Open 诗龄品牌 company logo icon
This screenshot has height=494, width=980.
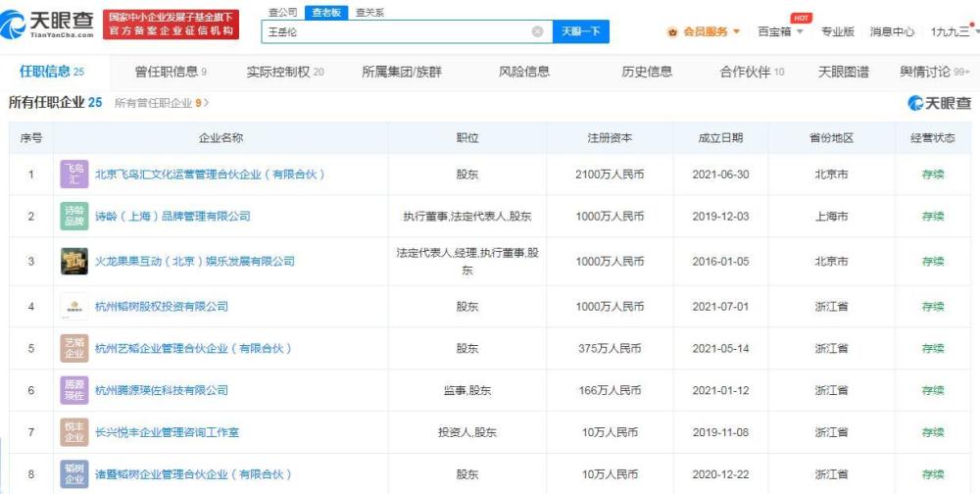click(74, 217)
